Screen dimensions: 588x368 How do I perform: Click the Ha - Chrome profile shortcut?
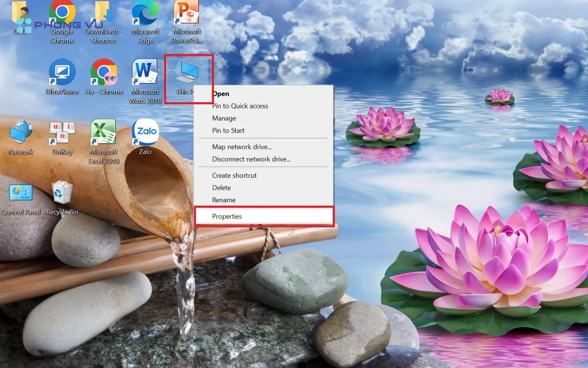(104, 73)
